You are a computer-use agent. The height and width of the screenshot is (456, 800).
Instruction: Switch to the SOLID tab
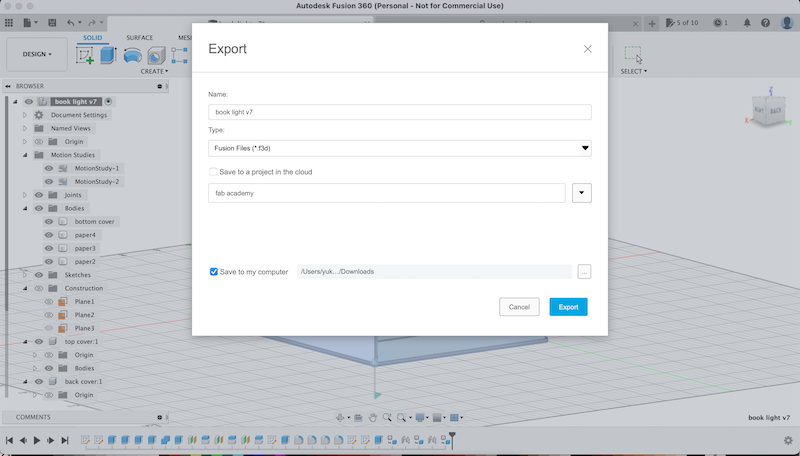pos(92,38)
